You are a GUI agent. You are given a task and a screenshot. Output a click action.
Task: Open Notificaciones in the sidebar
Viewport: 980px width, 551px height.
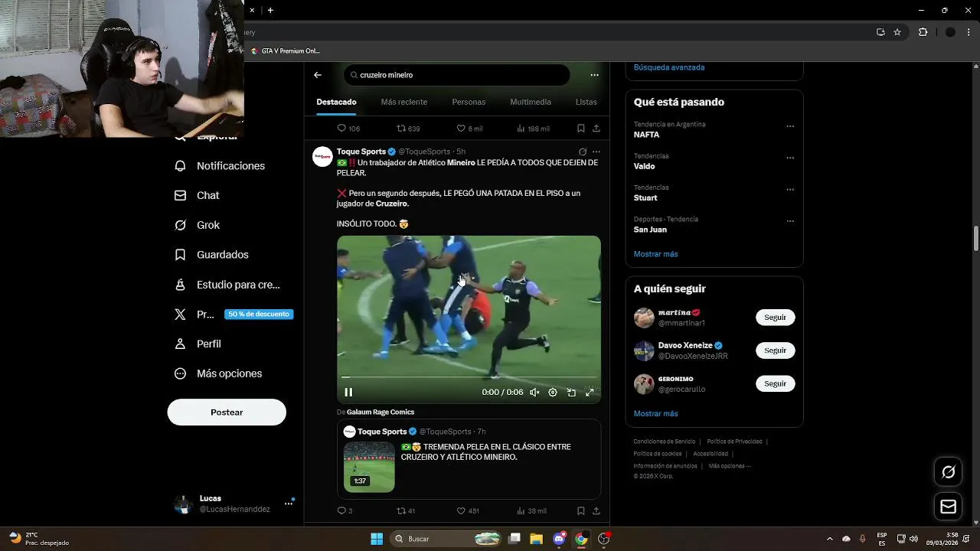click(220, 166)
